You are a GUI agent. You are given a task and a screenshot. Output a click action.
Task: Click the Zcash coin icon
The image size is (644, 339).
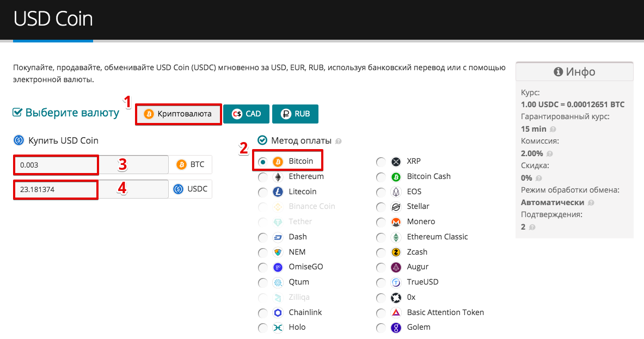coord(396,252)
